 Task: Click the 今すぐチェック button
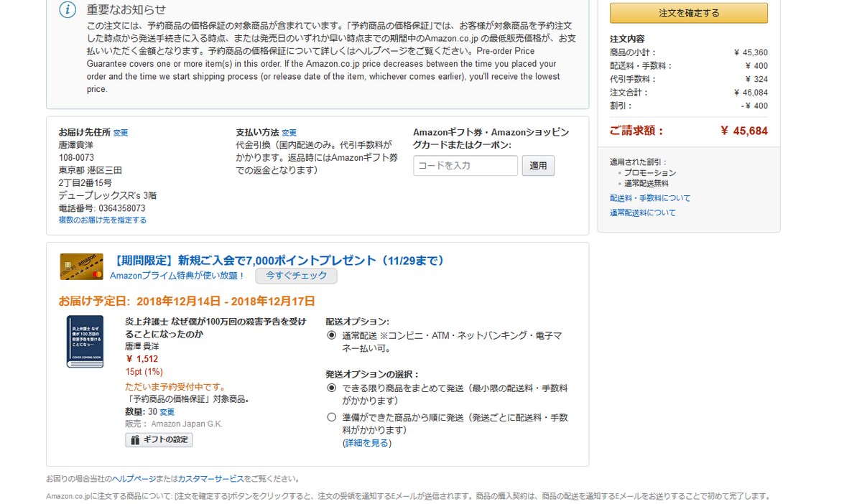[x=296, y=276]
